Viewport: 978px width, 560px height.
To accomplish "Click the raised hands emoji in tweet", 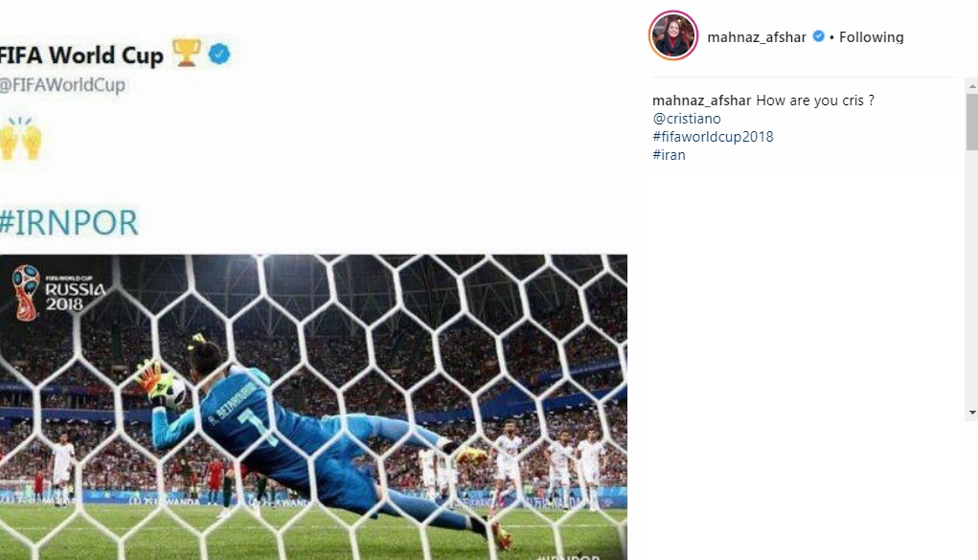I will [x=20, y=138].
